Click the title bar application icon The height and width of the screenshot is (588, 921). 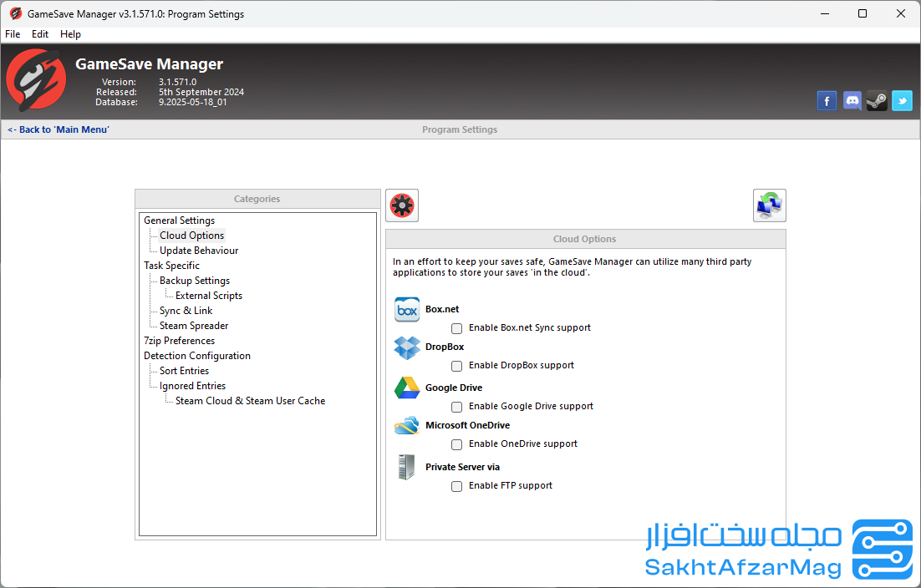[x=15, y=13]
